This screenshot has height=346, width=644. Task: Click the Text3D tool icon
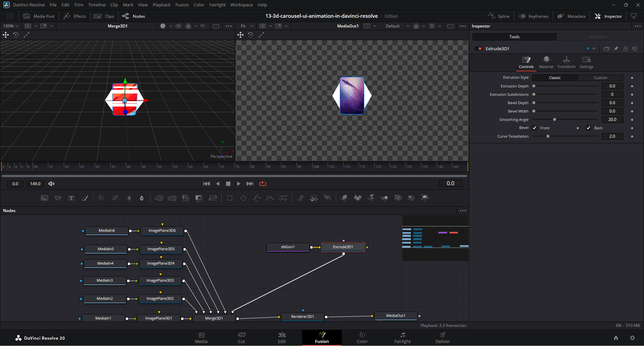click(371, 198)
